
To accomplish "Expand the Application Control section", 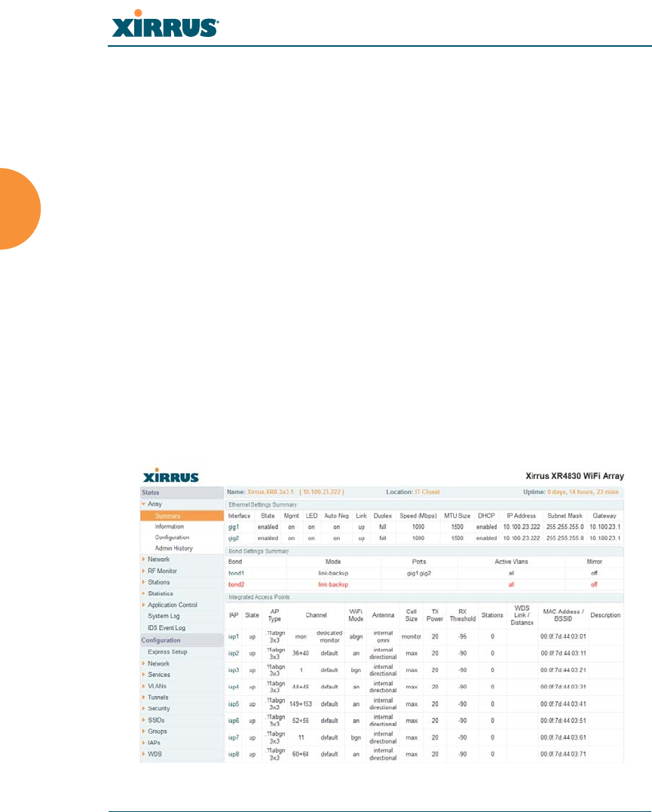I will pos(143,605).
